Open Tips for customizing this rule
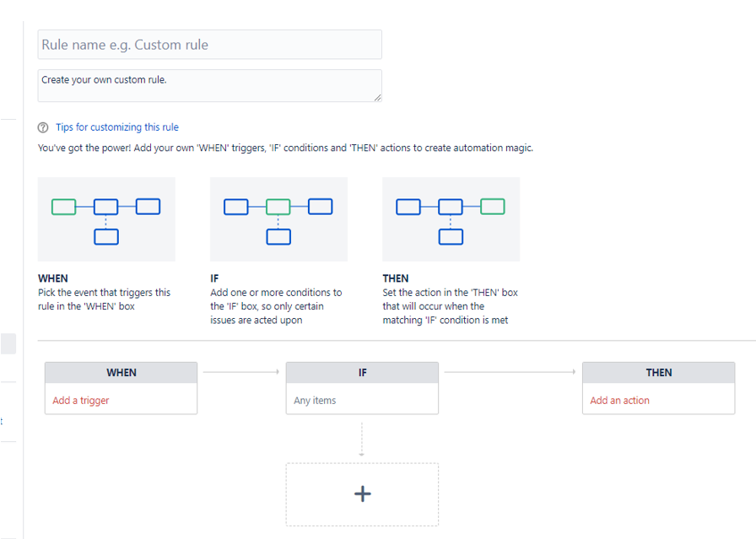The width and height of the screenshot is (756, 539). pyautogui.click(x=117, y=127)
